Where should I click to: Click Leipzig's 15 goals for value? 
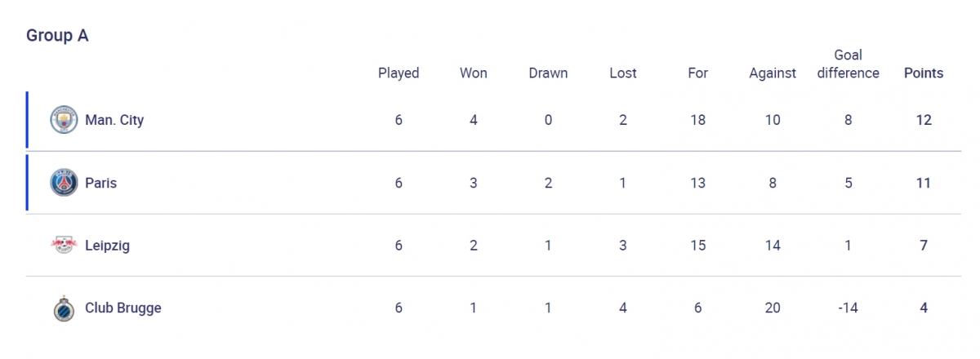tap(697, 246)
